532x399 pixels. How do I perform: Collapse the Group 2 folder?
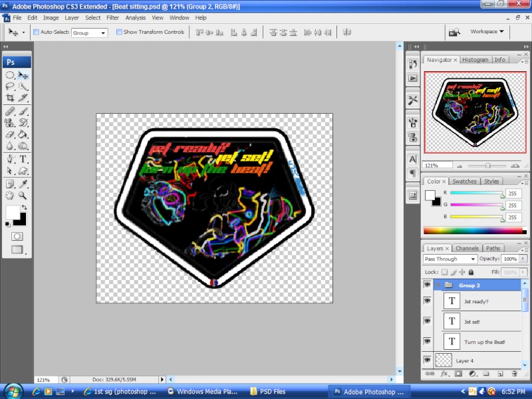point(438,285)
